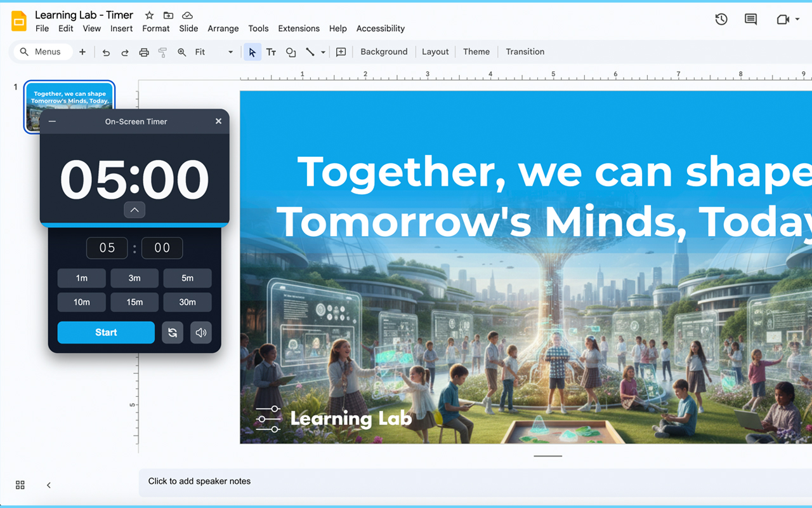The image size is (812, 508).
Task: Expand the line tool options arrow
Action: coord(322,52)
